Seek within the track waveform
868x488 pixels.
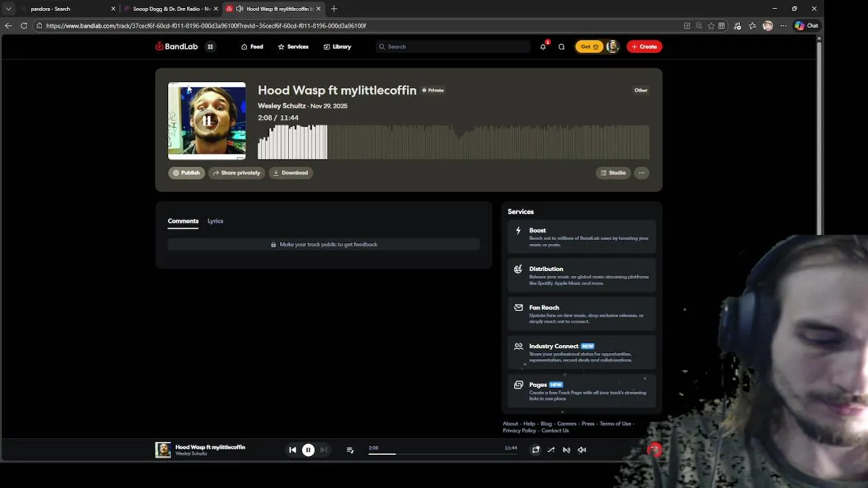pyautogui.click(x=454, y=142)
